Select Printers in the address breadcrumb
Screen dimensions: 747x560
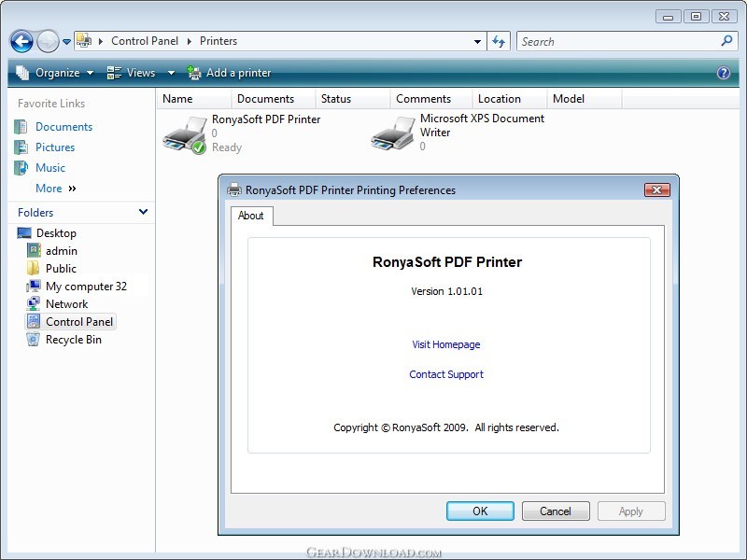pyautogui.click(x=218, y=41)
